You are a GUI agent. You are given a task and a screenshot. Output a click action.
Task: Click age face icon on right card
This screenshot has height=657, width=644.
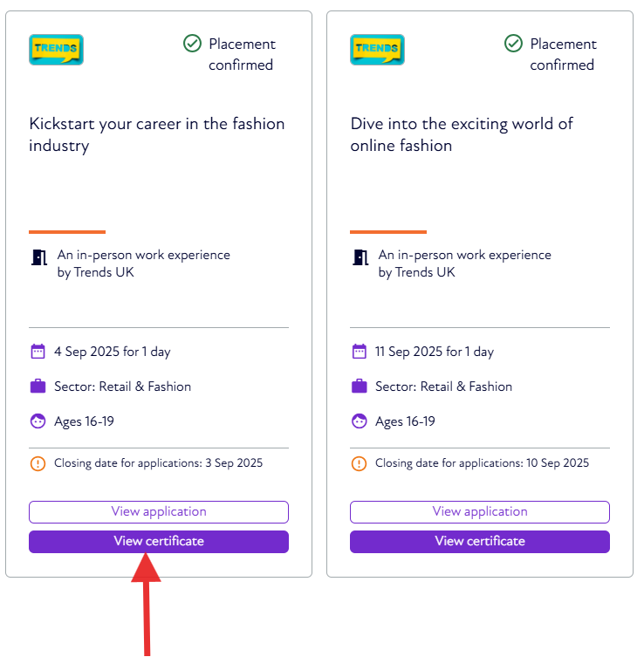click(x=359, y=421)
